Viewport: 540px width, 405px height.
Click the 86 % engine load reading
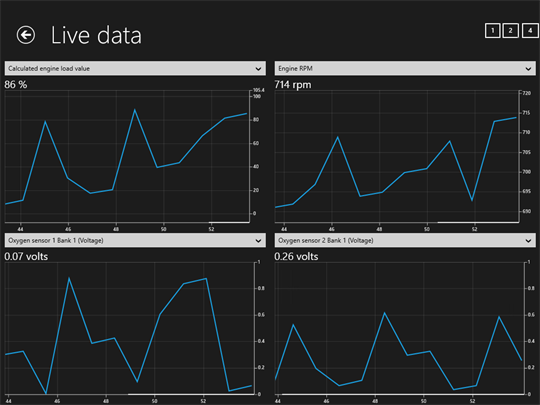[x=16, y=84]
